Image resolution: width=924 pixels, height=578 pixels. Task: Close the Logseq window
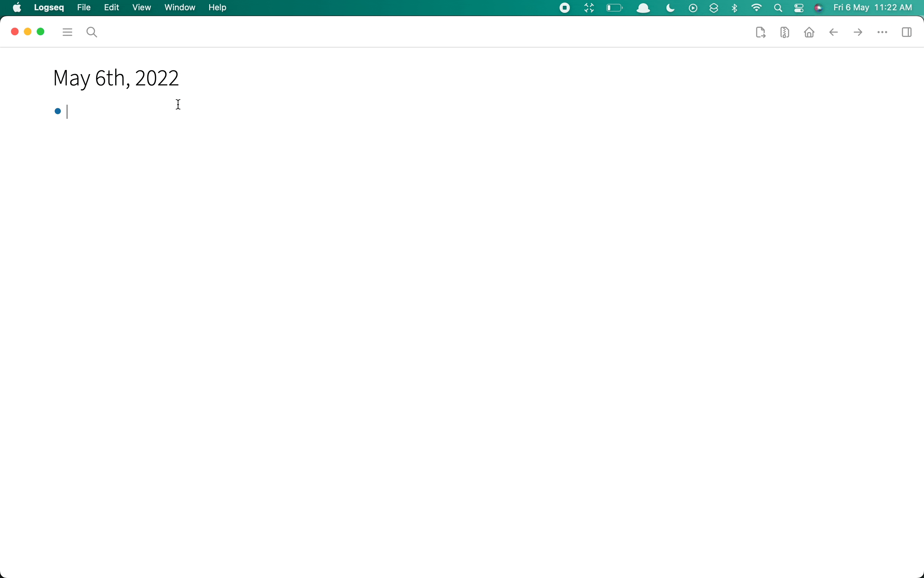tap(15, 32)
